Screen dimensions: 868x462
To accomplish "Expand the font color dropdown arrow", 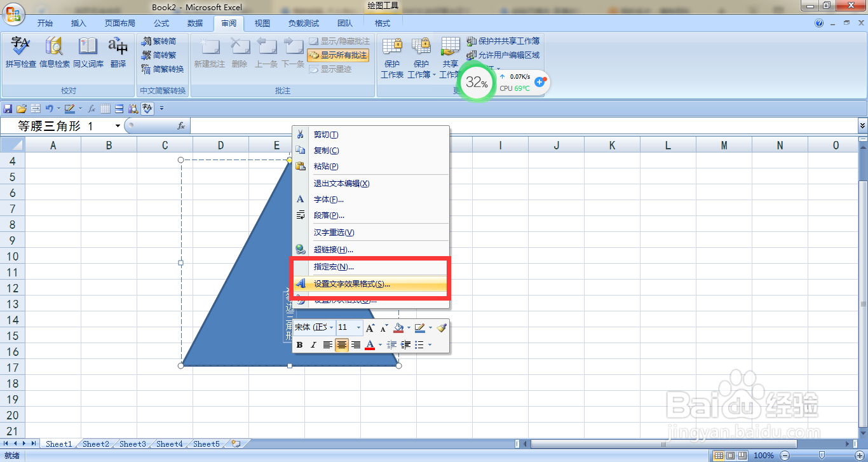I will 380,344.
